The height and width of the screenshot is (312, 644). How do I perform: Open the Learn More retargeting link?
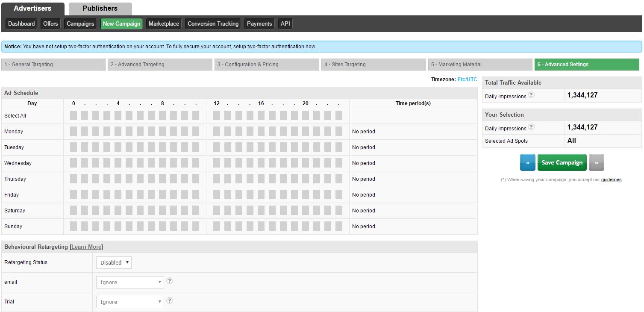[86, 247]
